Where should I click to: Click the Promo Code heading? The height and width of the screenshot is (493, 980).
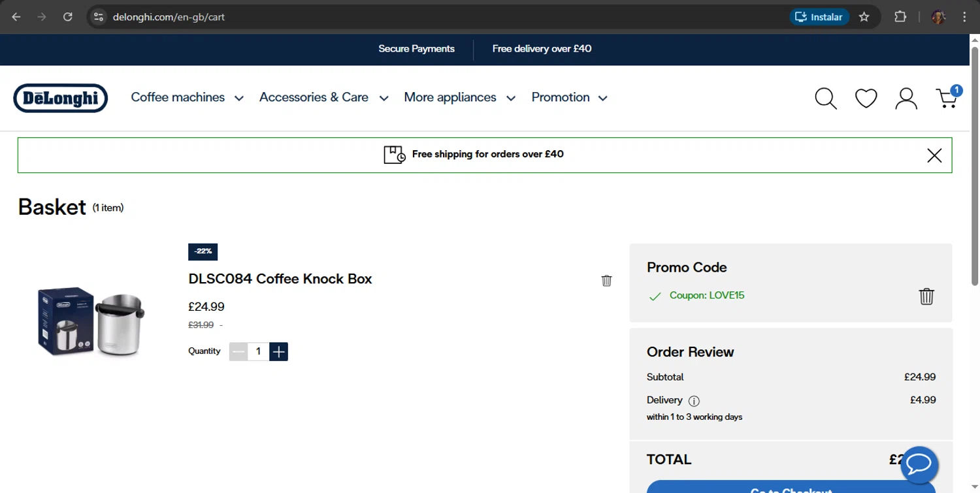click(687, 268)
